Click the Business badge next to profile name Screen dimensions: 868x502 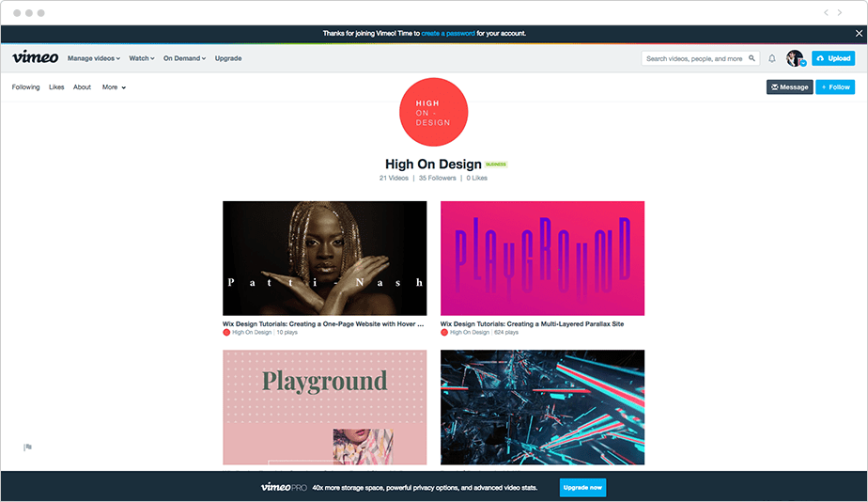point(496,164)
